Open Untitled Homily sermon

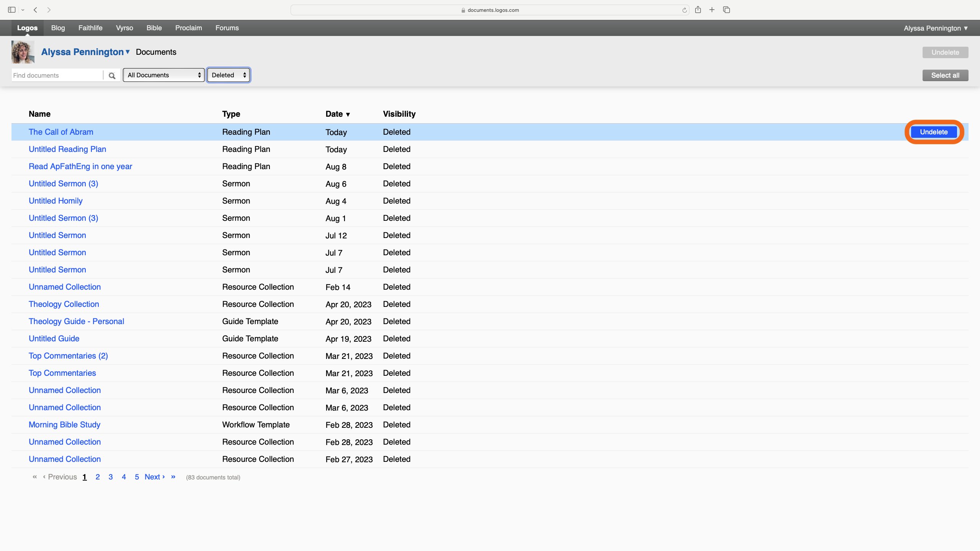(x=56, y=201)
